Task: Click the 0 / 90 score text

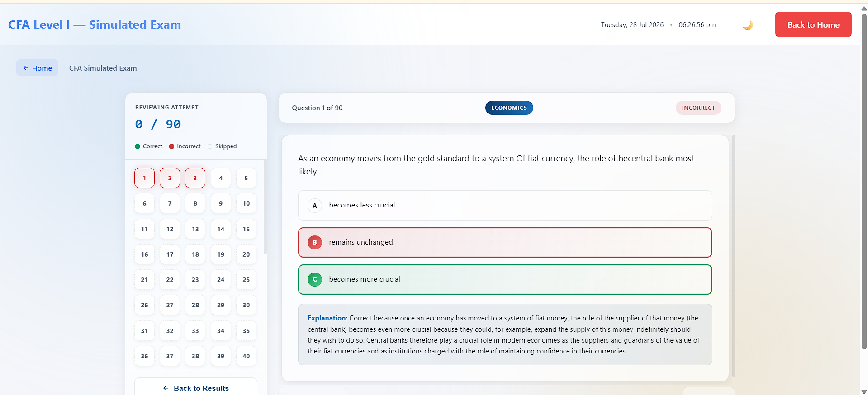Action: pos(158,124)
